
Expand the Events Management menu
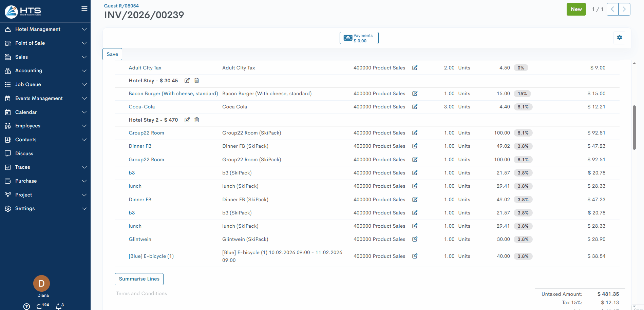tap(45, 98)
